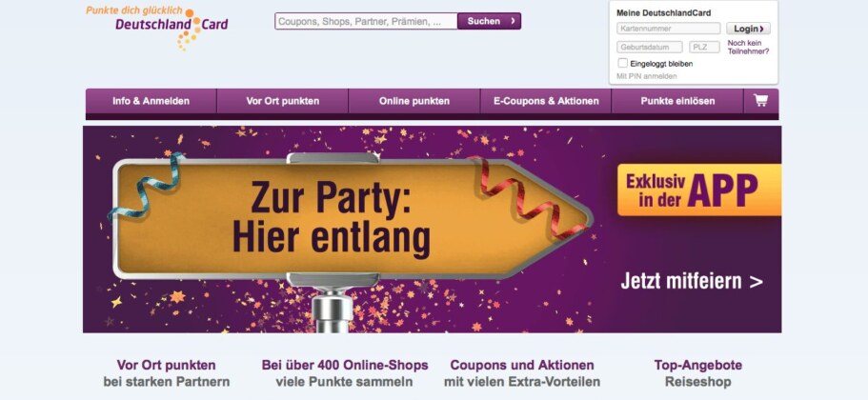Click the Exklusiv in der APP badge

[x=699, y=190]
